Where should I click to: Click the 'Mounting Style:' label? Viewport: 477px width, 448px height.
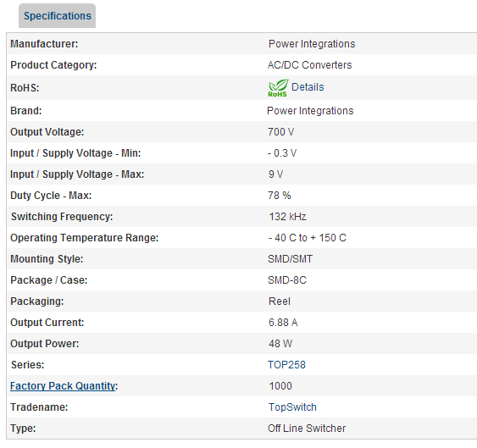[47, 259]
